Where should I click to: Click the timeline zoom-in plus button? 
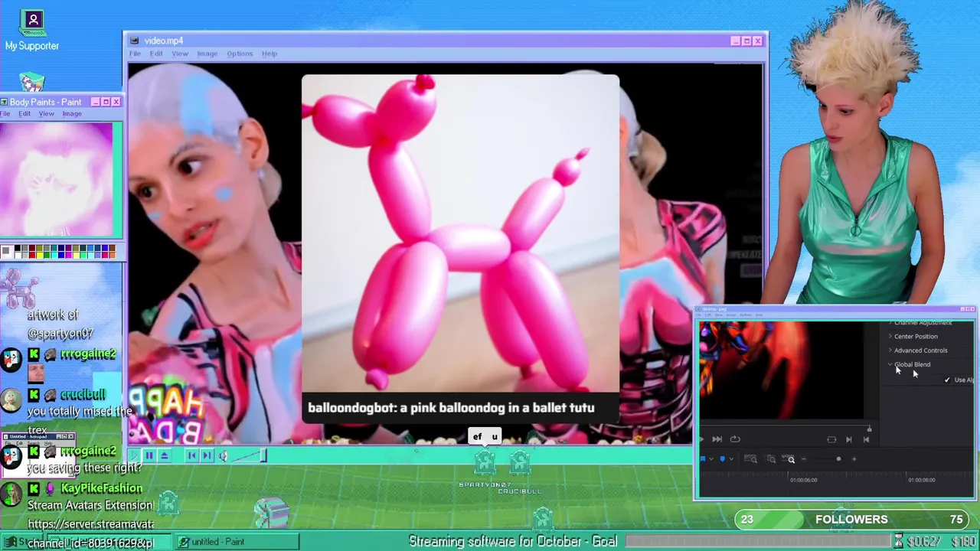point(854,458)
